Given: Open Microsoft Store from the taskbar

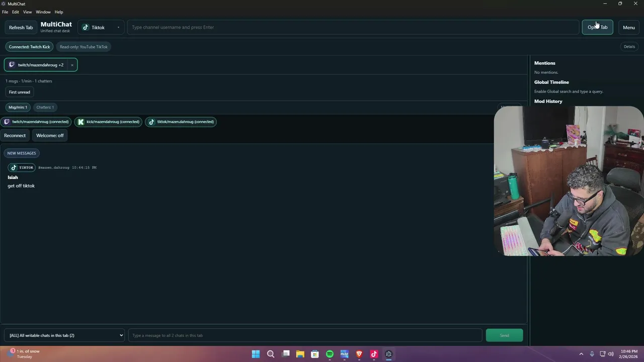Looking at the screenshot, I should [x=315, y=354].
